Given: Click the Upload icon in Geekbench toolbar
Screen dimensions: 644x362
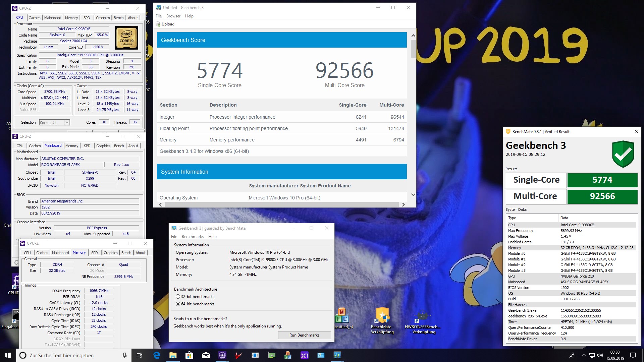Looking at the screenshot, I should click(158, 24).
